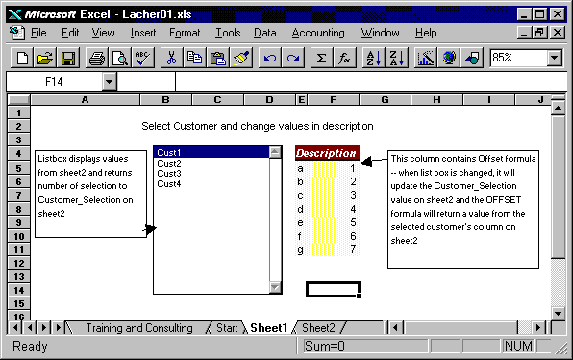
Task: Open Print Preview from the magnifier page icon
Action: [120, 58]
